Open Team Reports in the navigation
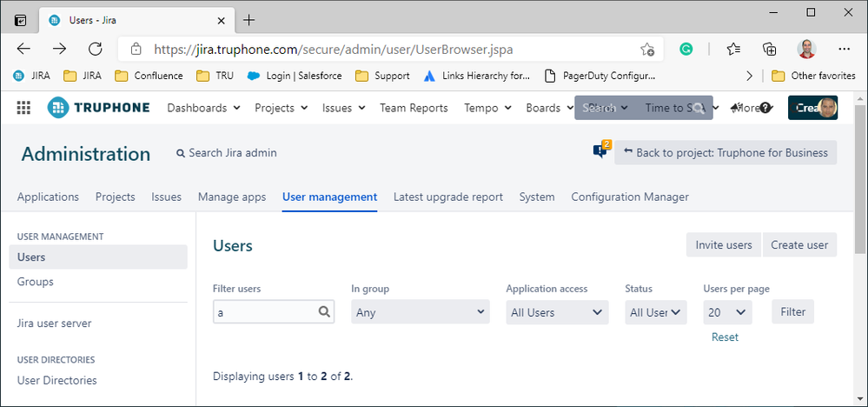The width and height of the screenshot is (868, 407). click(414, 108)
